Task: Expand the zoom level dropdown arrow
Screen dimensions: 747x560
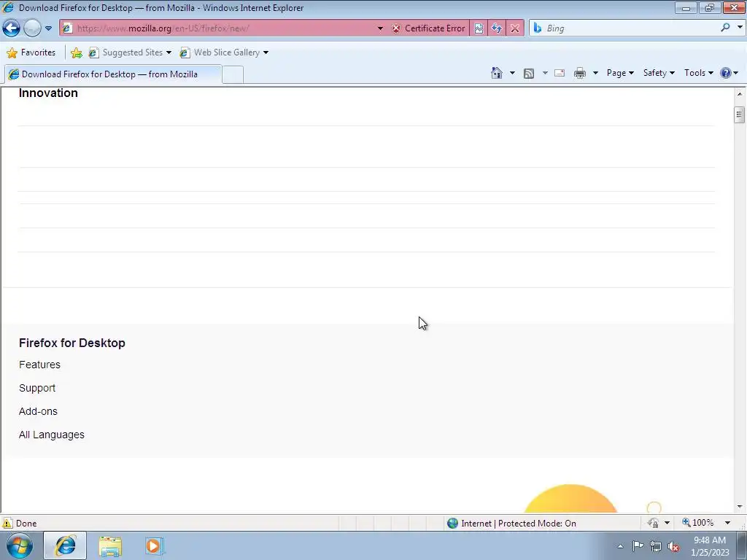Action: [x=727, y=523]
